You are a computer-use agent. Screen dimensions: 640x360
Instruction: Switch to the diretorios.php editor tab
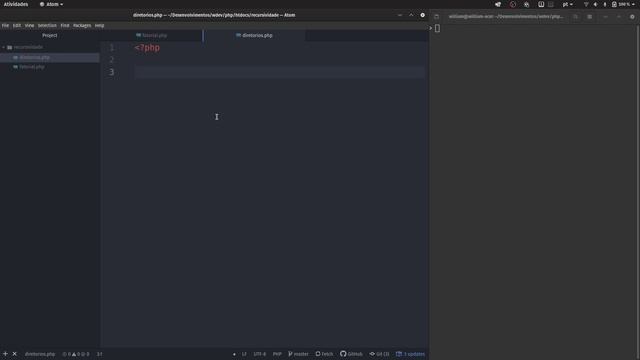(254, 36)
